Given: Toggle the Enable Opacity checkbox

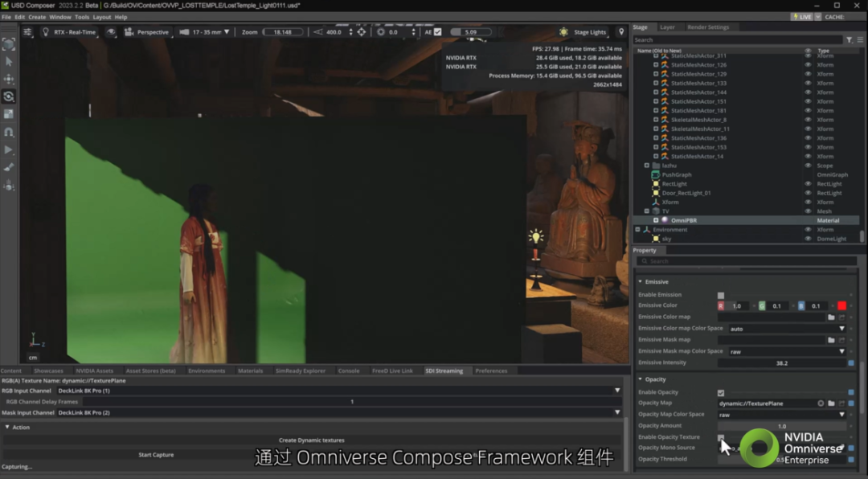Looking at the screenshot, I should 721,393.
